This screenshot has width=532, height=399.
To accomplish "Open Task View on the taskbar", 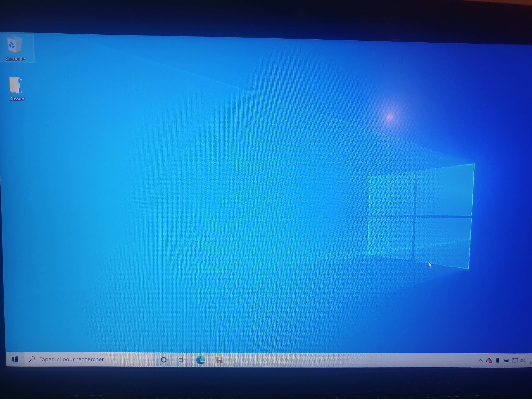I will 182,360.
